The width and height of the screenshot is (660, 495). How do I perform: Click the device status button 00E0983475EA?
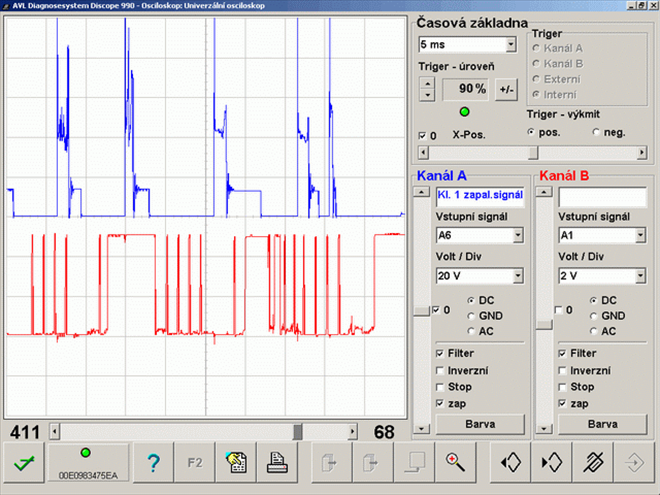(x=88, y=463)
